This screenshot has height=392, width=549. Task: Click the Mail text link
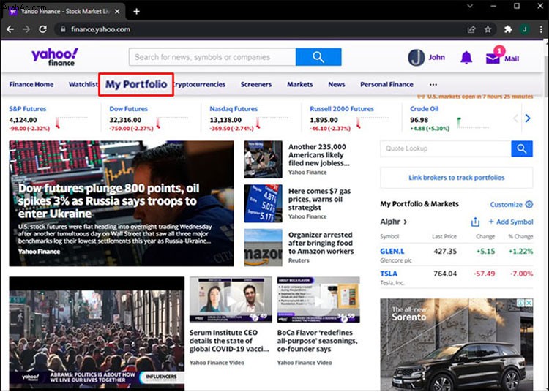[x=512, y=59]
